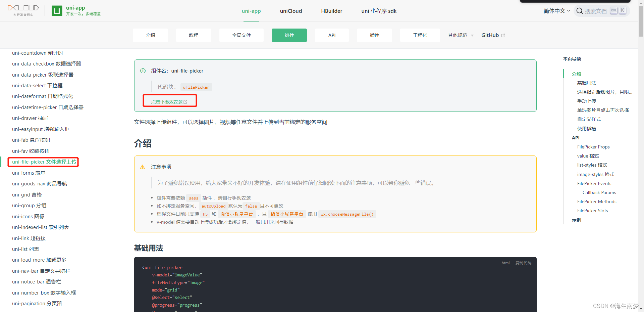The image size is (644, 312).
Task: Click the 复制代码 button in code block
Action: [523, 263]
